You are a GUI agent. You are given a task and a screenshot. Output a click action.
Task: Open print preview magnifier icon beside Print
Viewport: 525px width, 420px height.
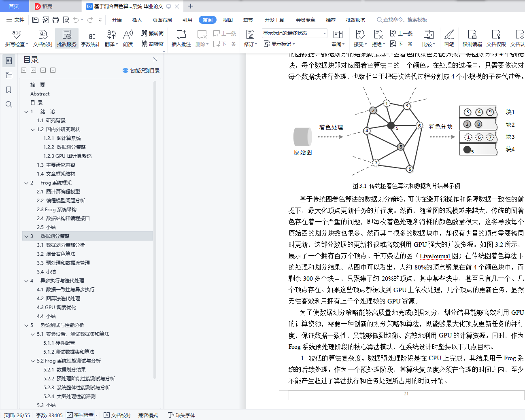tap(66, 20)
